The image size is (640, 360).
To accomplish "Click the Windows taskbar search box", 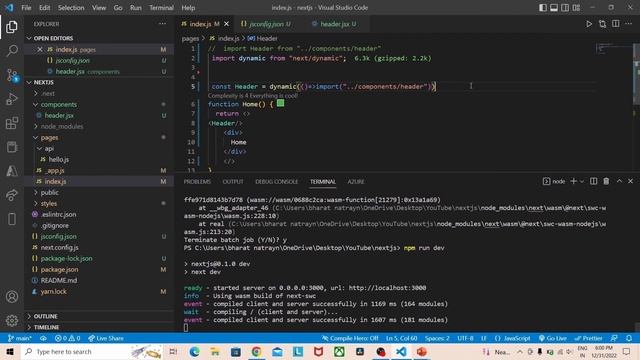I will pos(92,352).
